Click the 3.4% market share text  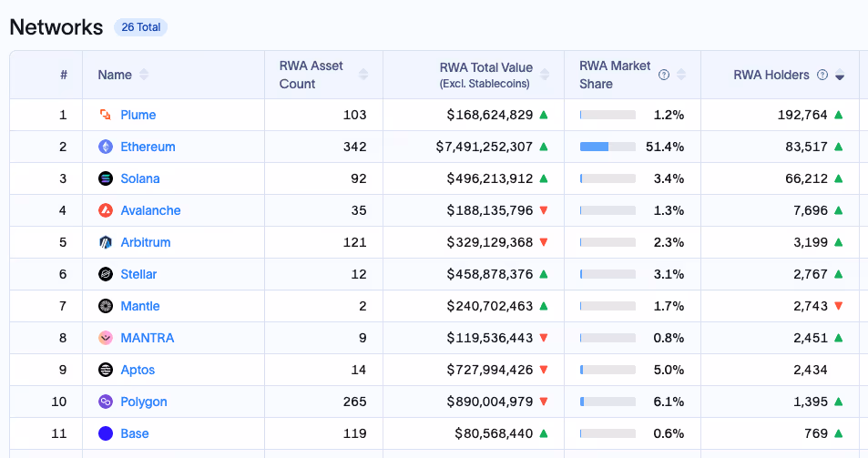[x=669, y=178]
